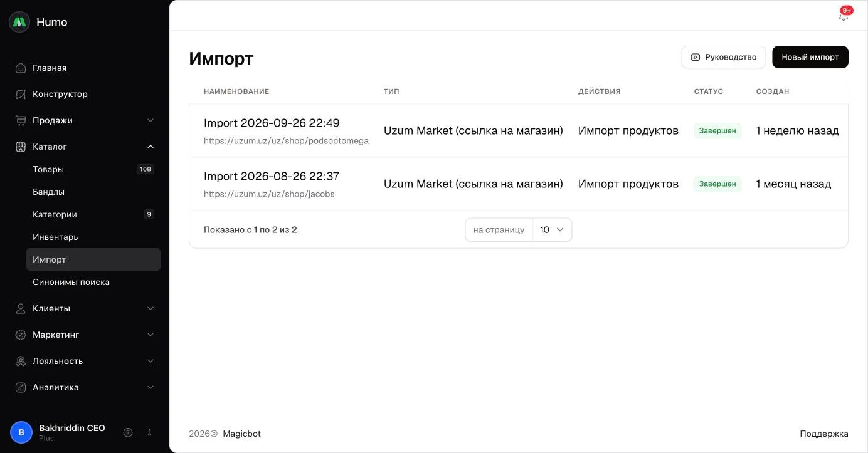Click the Создан column header
Screen dimensions: 868x453
(x=773, y=91)
